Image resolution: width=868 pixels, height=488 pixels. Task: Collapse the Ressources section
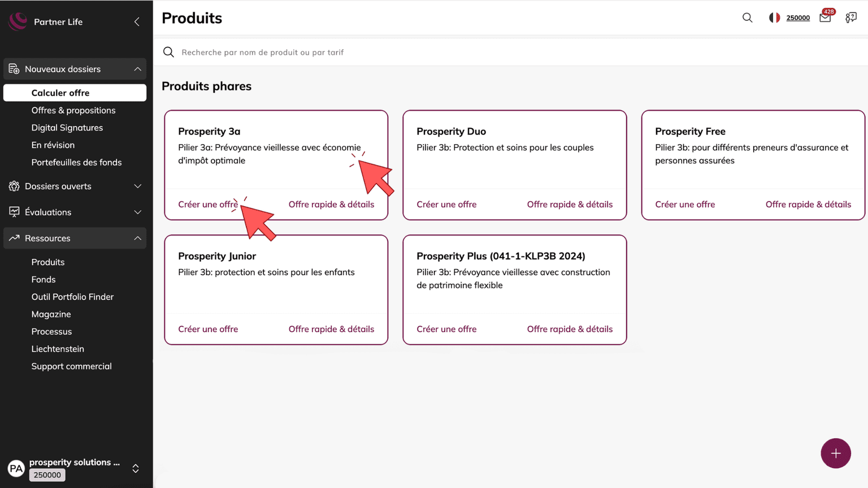pos(137,238)
